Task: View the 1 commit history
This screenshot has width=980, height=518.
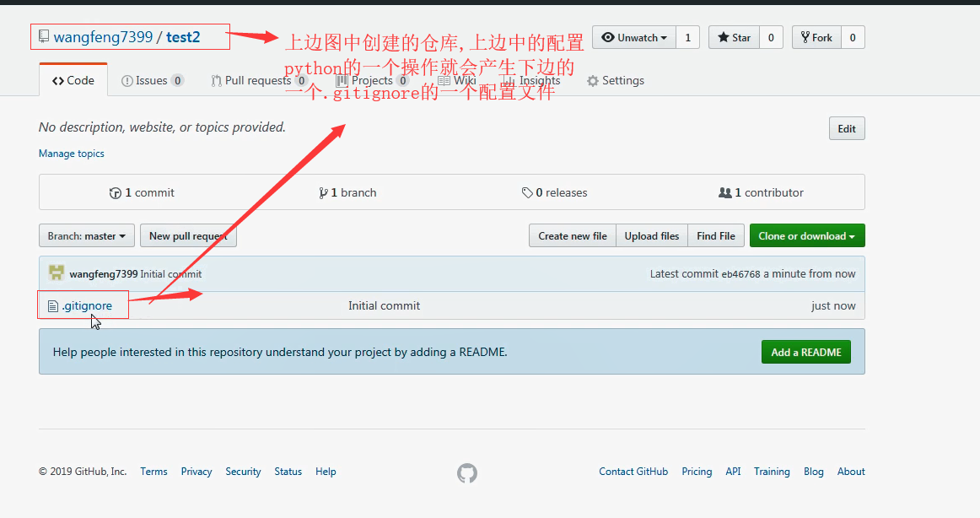Action: [x=142, y=192]
